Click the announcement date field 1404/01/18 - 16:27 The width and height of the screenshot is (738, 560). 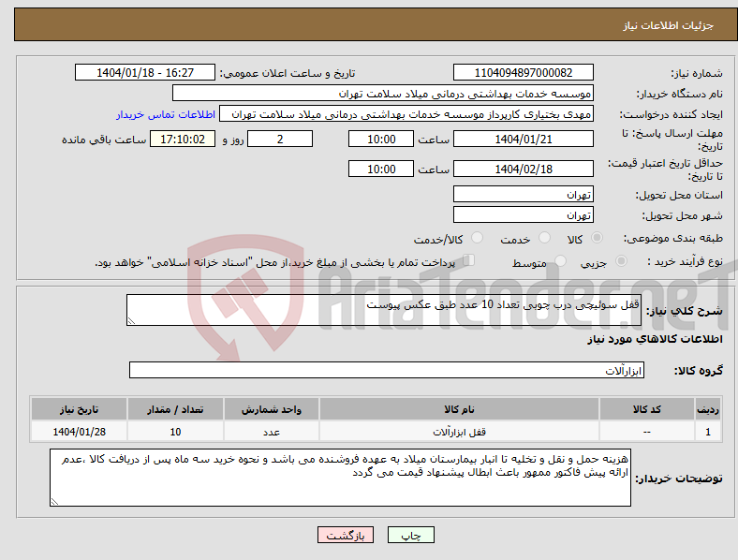coord(145,72)
